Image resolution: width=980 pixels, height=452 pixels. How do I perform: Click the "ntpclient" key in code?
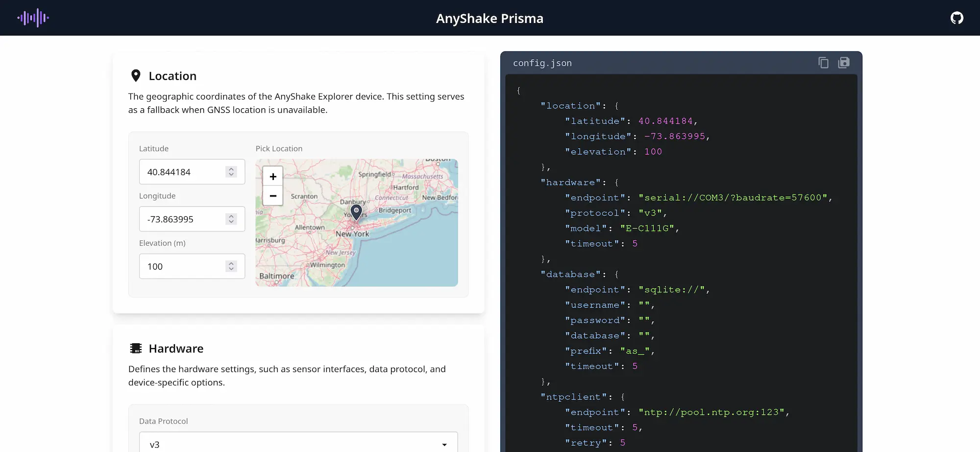pos(574,397)
